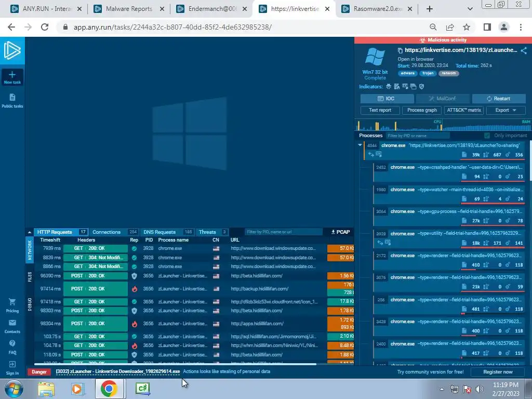Viewport: 532px width, 399px height.
Task: Click the Filter by PID, name or url field
Action: [x=283, y=232]
